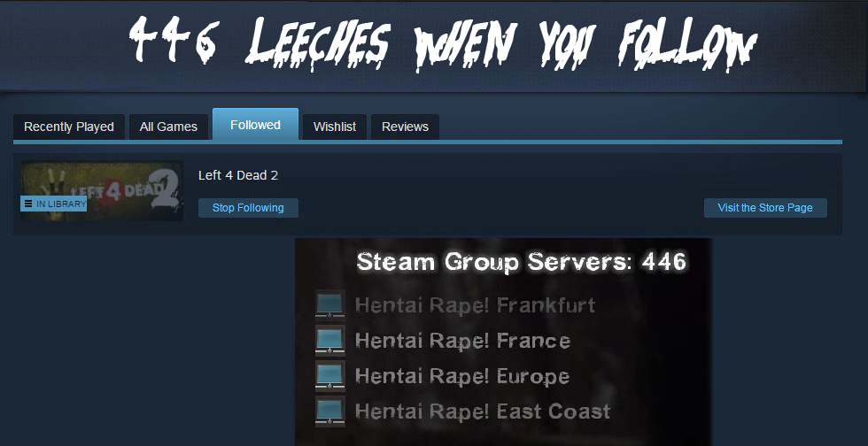Click the Visit the Store Page button

pos(765,208)
